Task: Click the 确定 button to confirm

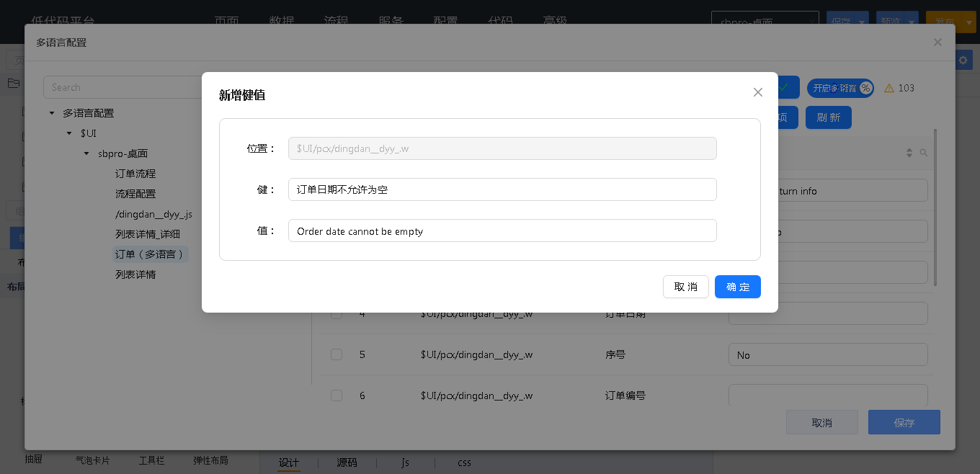Action: (x=737, y=287)
